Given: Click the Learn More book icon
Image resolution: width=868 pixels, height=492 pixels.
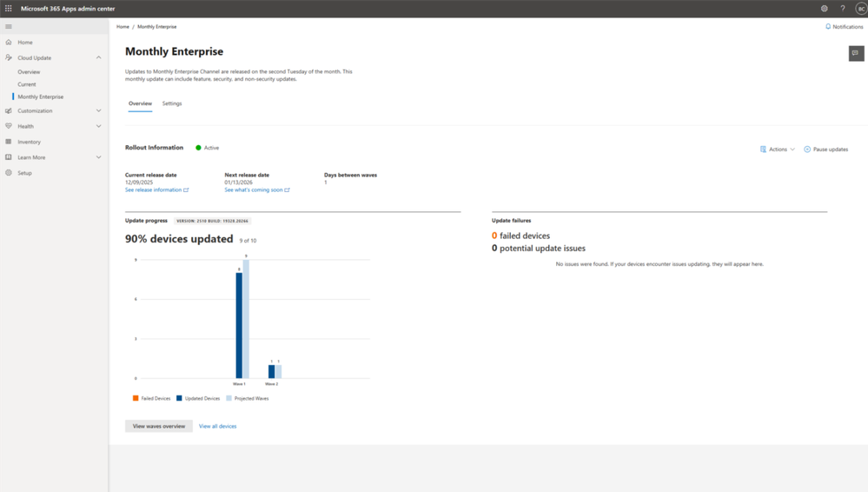Looking at the screenshot, I should [9, 157].
